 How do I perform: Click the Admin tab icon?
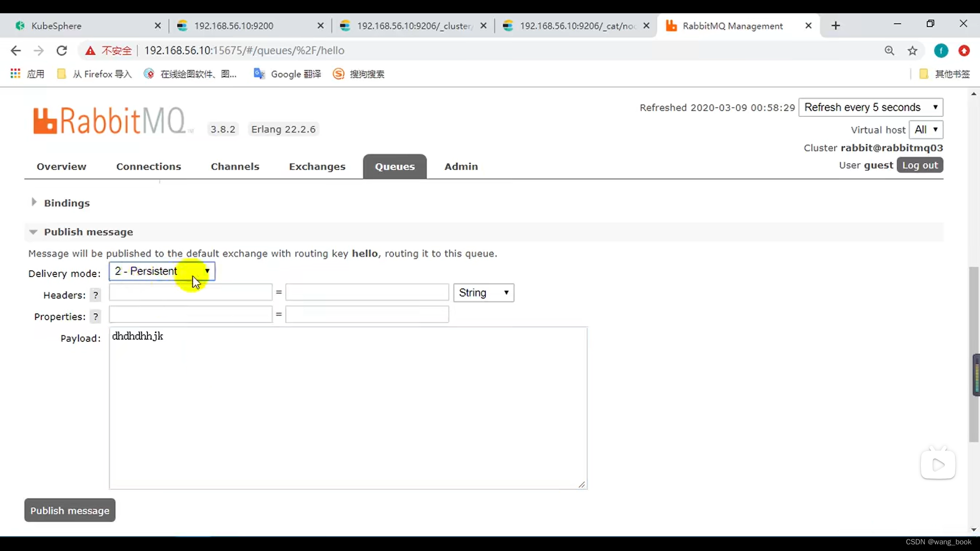[x=461, y=166]
